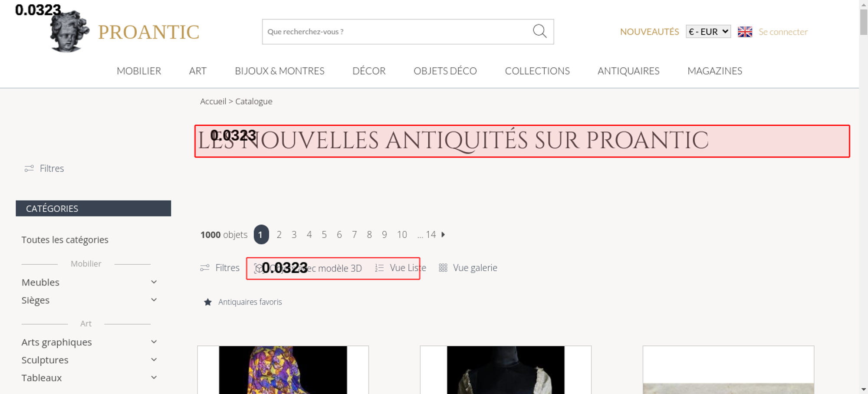
Task: Click the Se connecter link
Action: click(783, 32)
